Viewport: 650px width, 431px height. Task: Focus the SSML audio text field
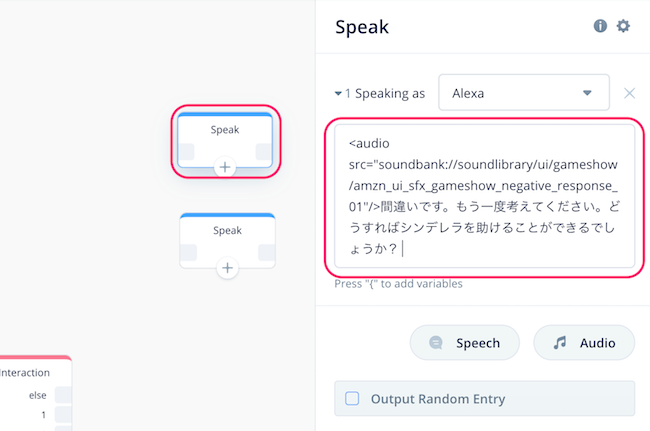[484, 196]
